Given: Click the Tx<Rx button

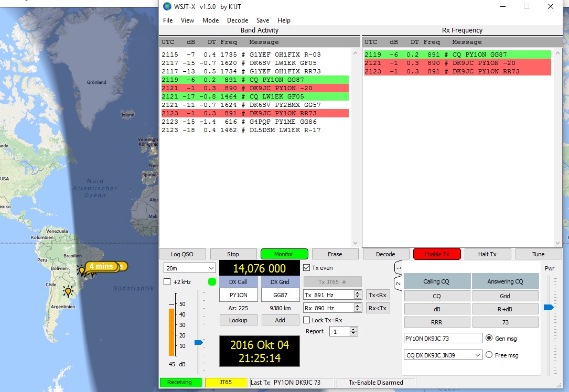Looking at the screenshot, I should (378, 295).
